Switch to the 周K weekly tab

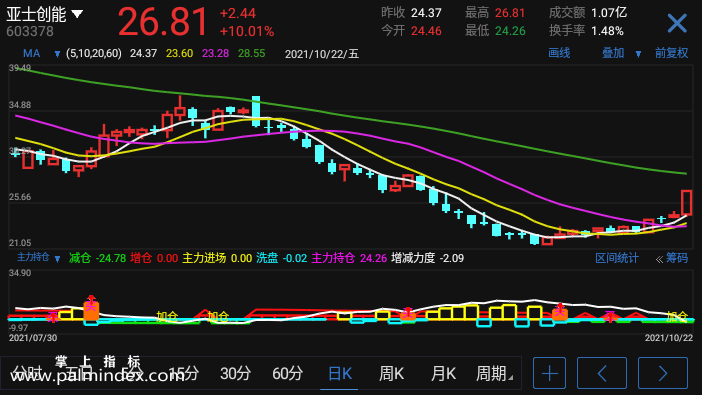click(x=391, y=373)
